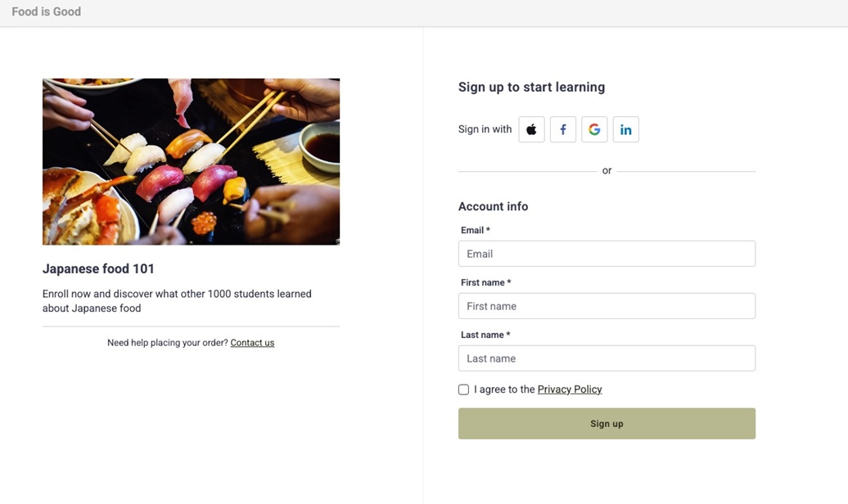848x504 pixels.
Task: Select the LinkedIn sign-in icon
Action: click(x=625, y=129)
